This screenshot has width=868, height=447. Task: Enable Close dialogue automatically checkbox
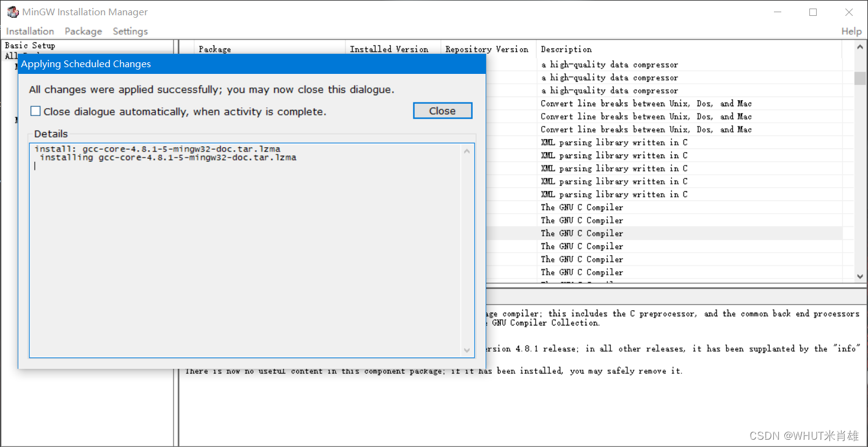(x=35, y=111)
